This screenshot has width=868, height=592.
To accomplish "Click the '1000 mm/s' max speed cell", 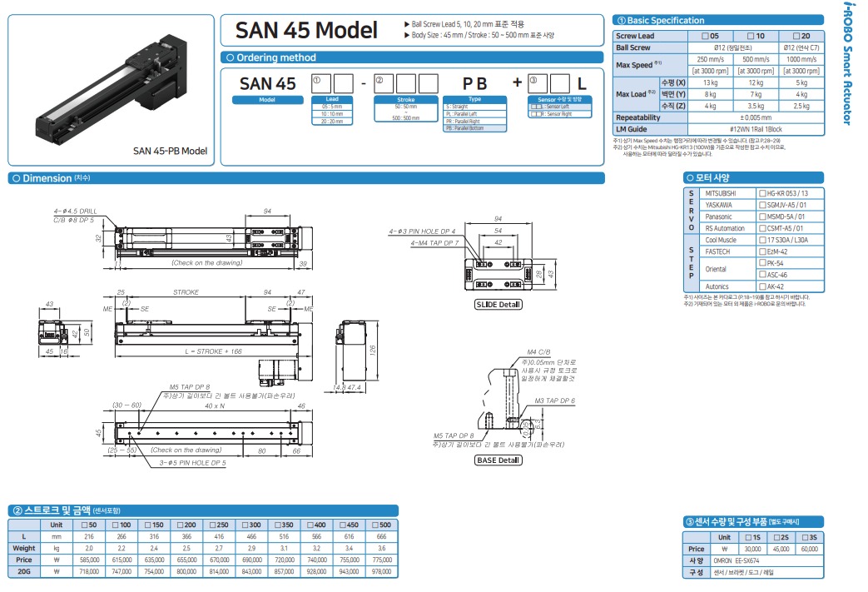I will pyautogui.click(x=801, y=59).
